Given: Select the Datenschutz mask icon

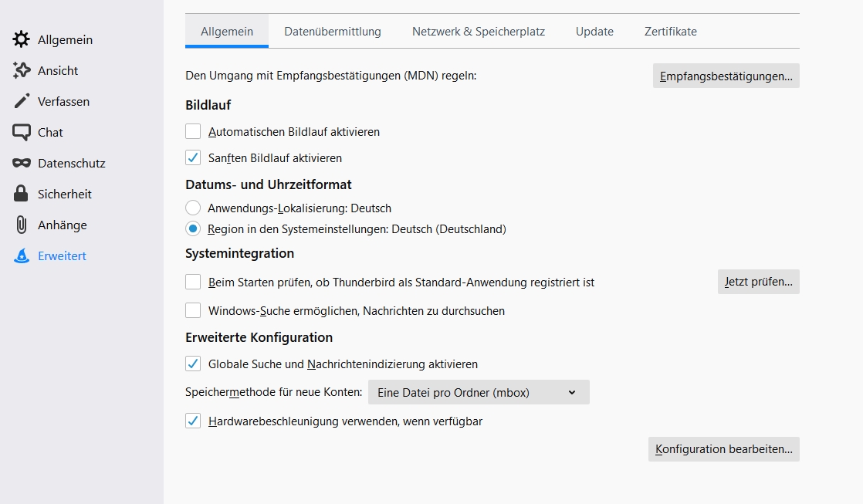Looking at the screenshot, I should point(22,163).
